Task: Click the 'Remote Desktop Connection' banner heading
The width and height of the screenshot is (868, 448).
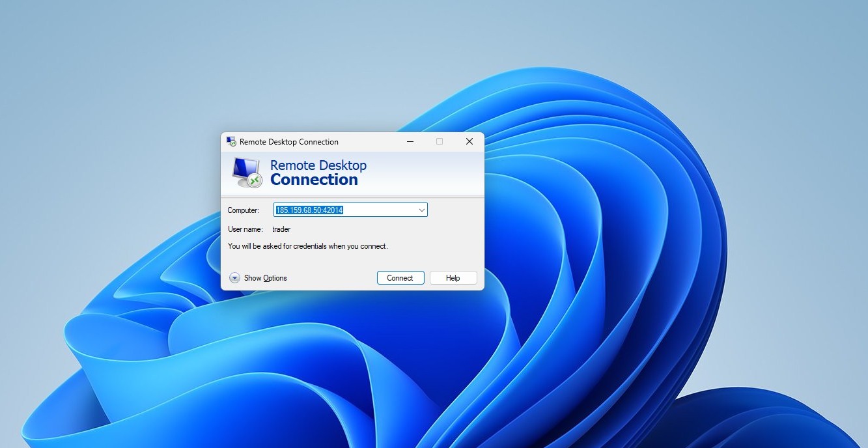Action: 318,173
